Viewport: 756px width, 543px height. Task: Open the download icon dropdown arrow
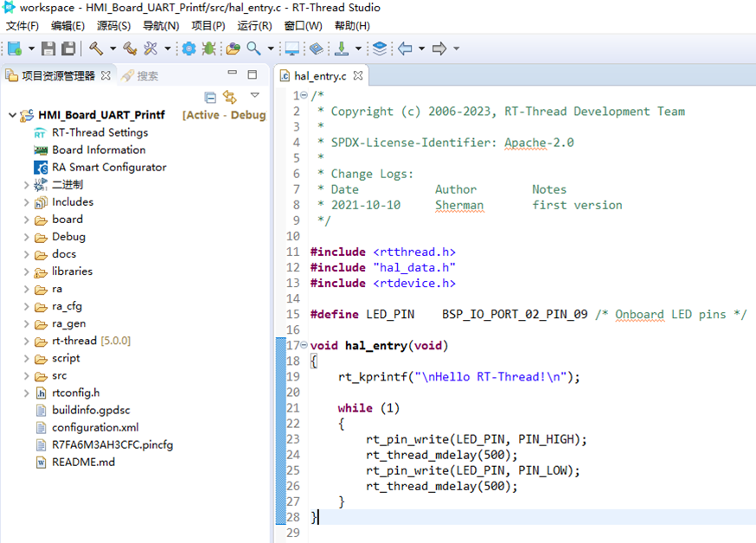tap(358, 48)
